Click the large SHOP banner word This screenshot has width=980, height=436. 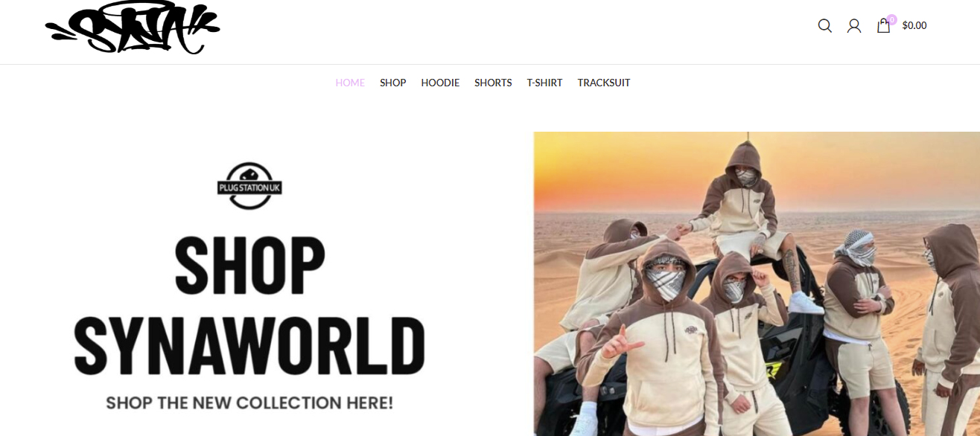[x=250, y=265]
